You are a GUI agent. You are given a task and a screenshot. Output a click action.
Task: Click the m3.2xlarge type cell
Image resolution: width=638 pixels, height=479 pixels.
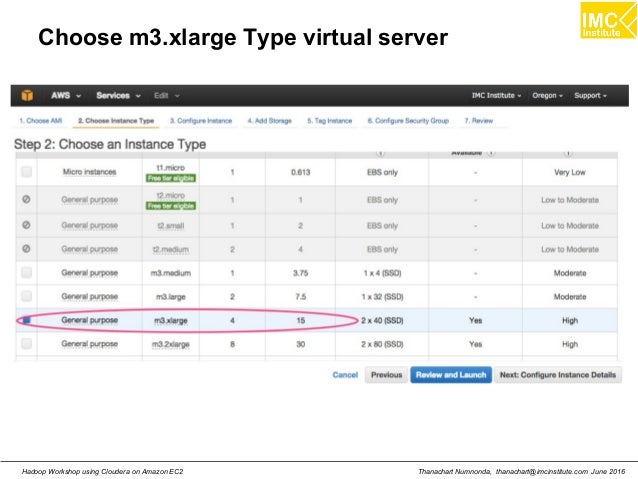coord(171,344)
